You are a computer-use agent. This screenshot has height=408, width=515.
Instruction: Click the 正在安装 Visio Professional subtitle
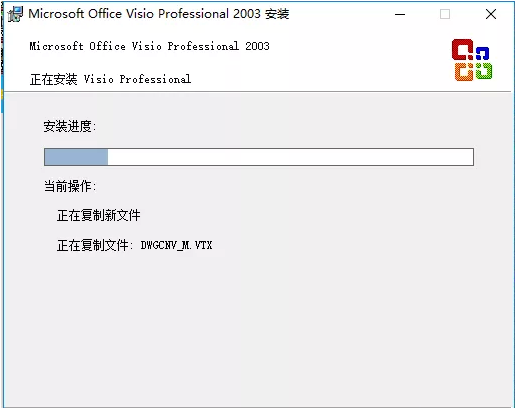click(110, 79)
